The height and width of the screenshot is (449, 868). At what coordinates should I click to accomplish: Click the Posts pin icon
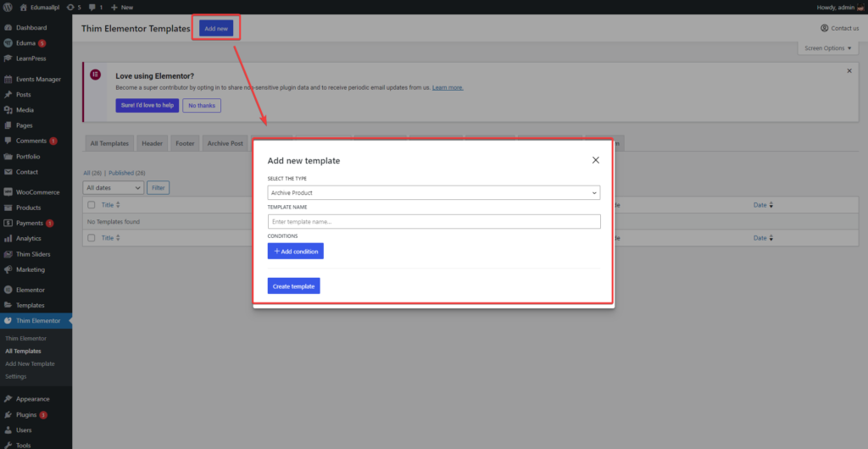coord(8,95)
